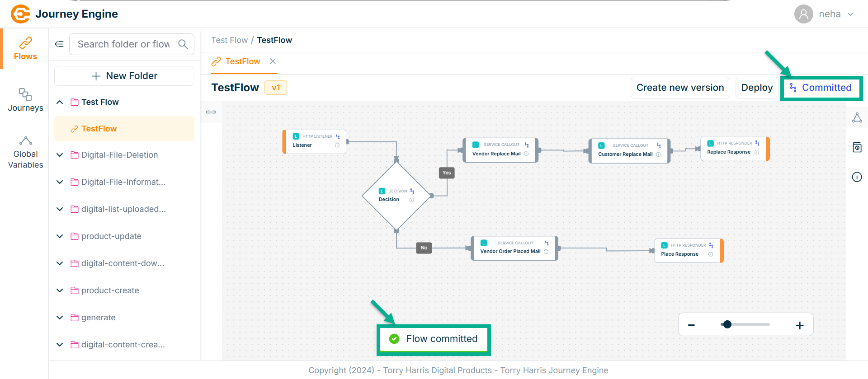The width and height of the screenshot is (868, 379).
Task: Open Global Variables in sidebar
Action: click(x=25, y=153)
